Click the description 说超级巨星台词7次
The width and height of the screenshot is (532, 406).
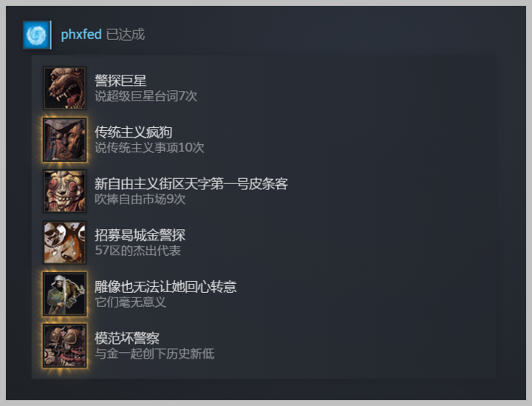tap(146, 96)
